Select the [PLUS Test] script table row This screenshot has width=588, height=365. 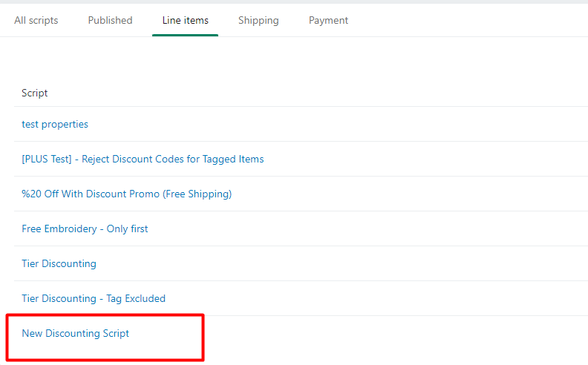[408, 159]
